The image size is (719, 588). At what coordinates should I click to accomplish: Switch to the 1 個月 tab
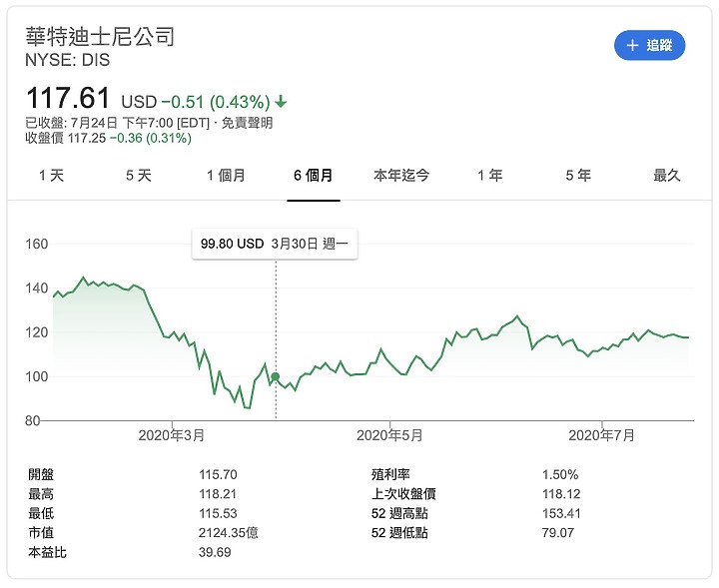click(x=226, y=175)
